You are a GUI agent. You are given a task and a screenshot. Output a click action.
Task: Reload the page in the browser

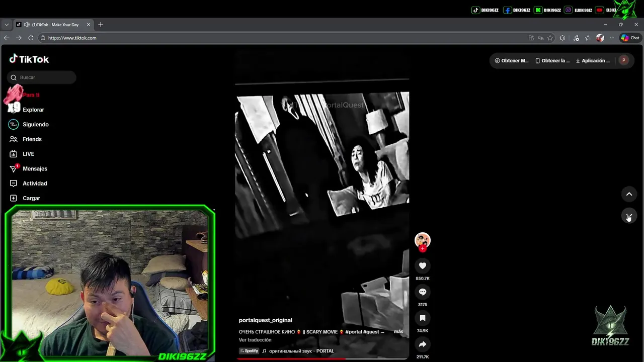[31, 38]
